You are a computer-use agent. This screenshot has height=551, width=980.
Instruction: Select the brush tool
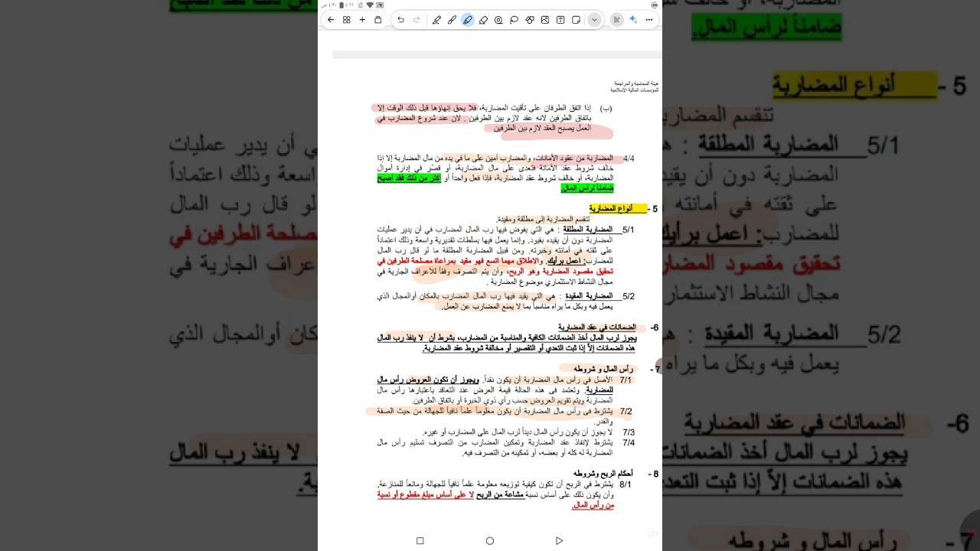tap(452, 20)
